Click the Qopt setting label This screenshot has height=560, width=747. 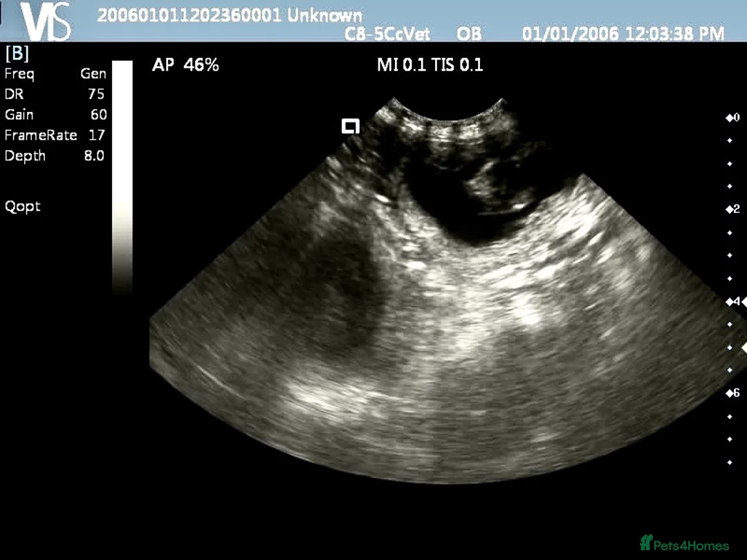23,206
